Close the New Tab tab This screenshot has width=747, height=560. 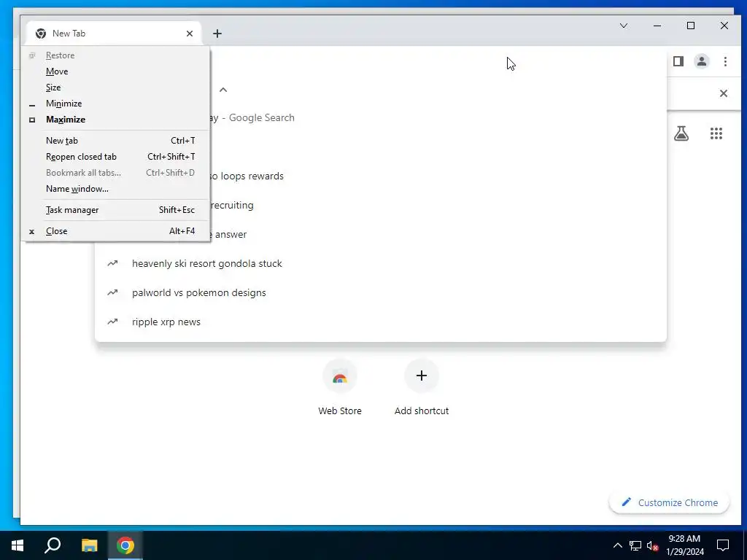190,34
